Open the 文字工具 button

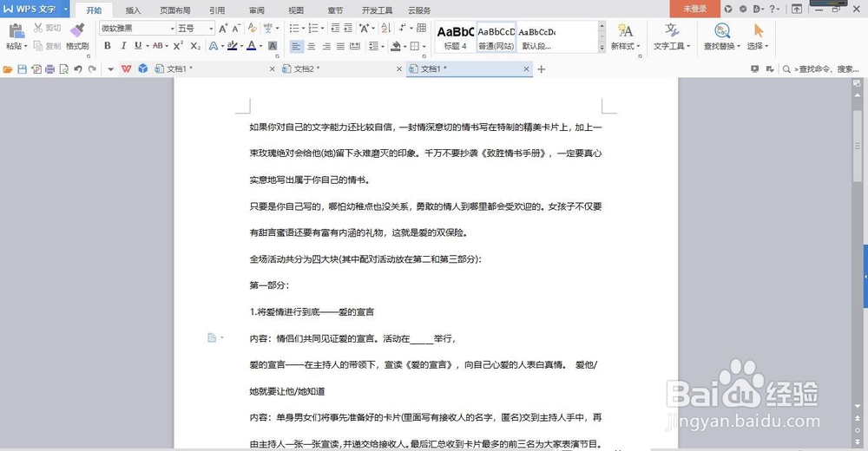(x=672, y=37)
